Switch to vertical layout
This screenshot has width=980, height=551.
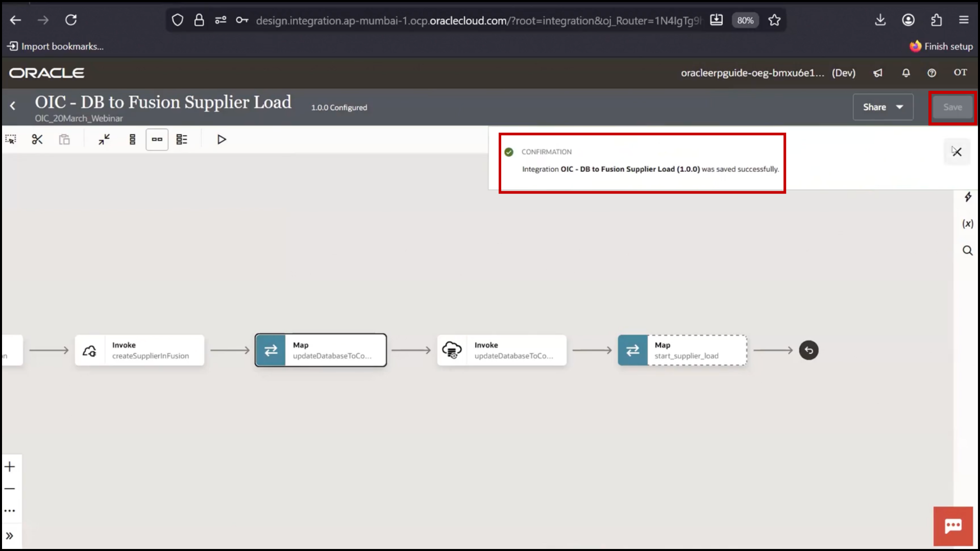click(132, 139)
